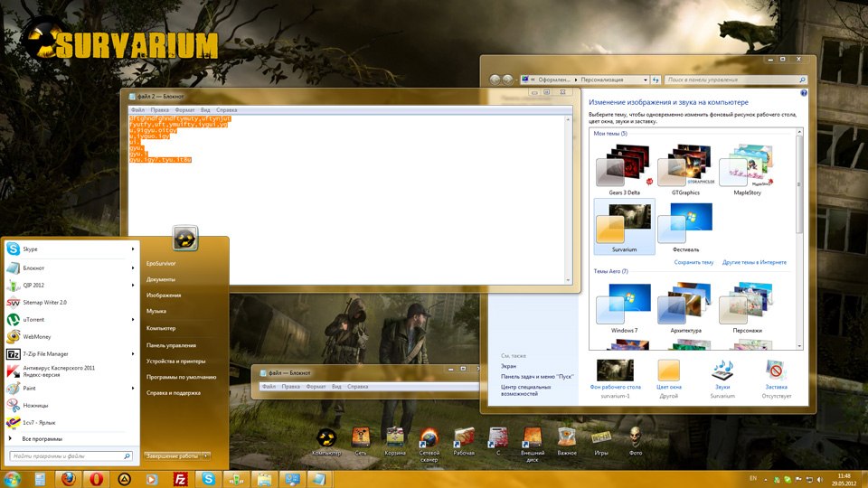This screenshot has width=868, height=488.
Task: Open 7-Zip File Manager
Action: (x=71, y=353)
